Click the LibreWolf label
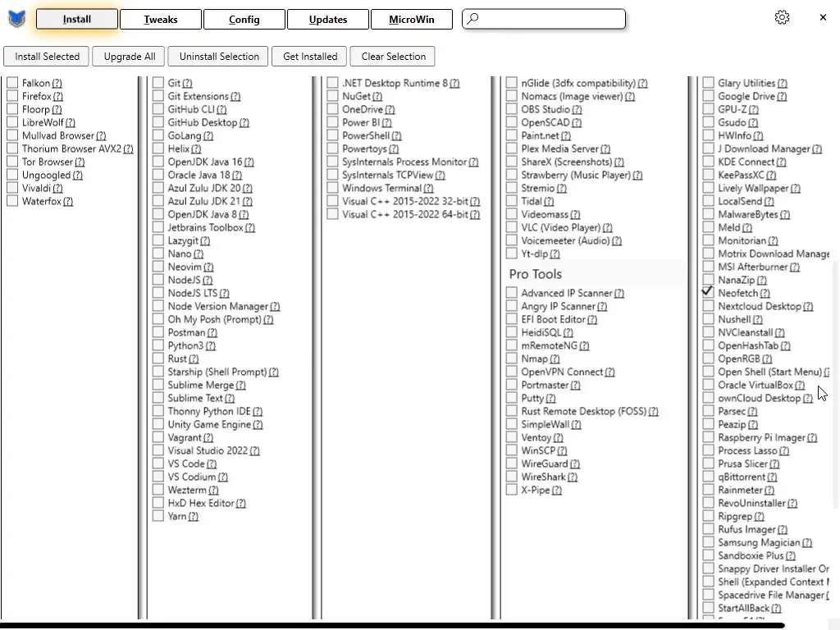The height and width of the screenshot is (630, 840). point(43,122)
